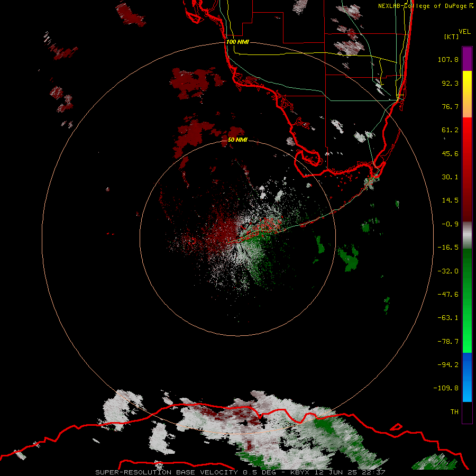The height and width of the screenshot is (476, 476).
Task: Pick the dark green segment of the velocity scale
Action: point(467,273)
